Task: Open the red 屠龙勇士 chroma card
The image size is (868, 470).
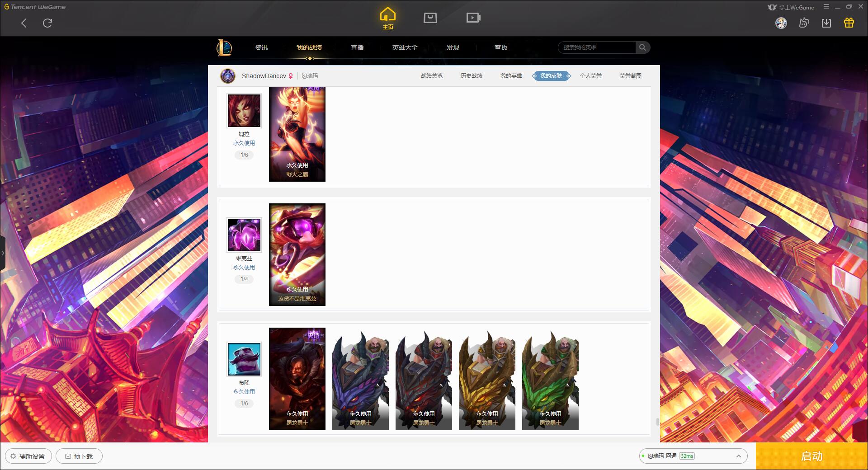Action: [424, 379]
